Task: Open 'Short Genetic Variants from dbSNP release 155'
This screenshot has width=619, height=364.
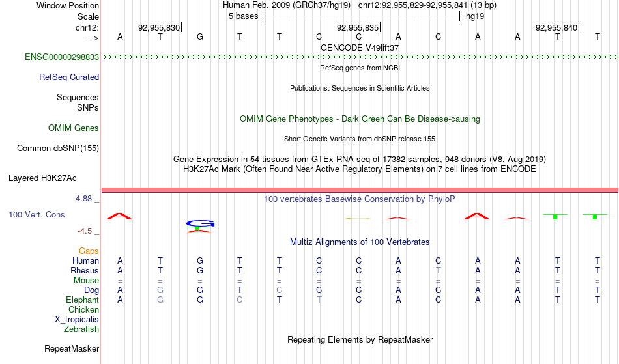Action: [x=360, y=139]
